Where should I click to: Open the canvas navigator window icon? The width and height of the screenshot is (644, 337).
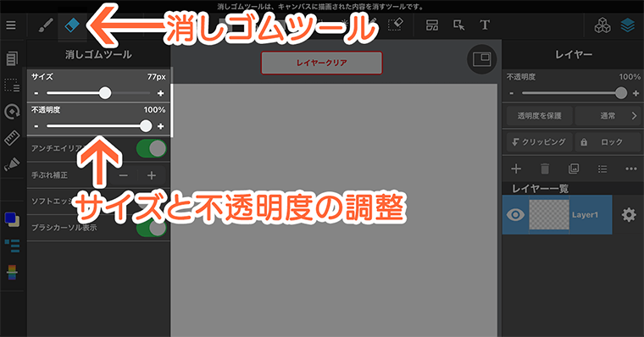click(482, 59)
